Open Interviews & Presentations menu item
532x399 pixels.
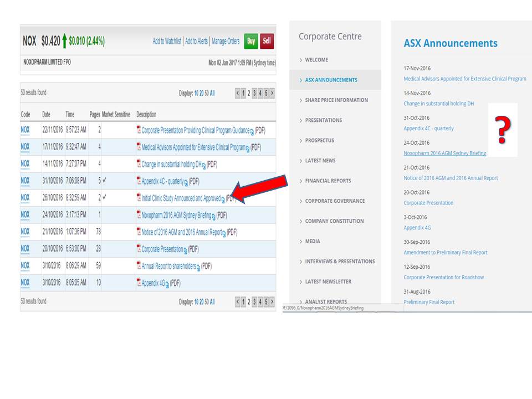click(340, 261)
